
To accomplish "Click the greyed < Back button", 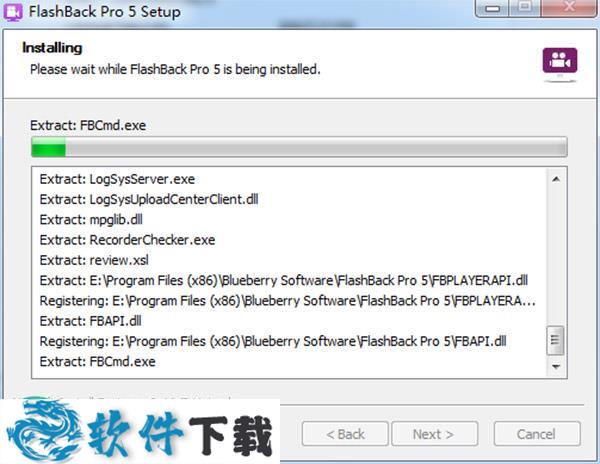I will coord(345,434).
